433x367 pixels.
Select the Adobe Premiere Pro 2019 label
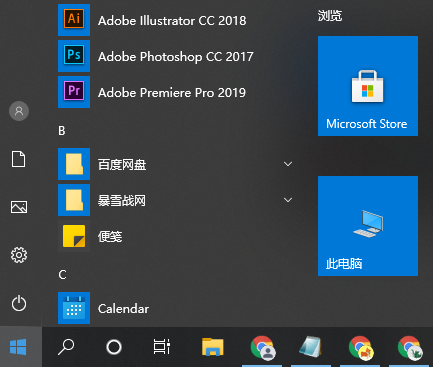pos(172,93)
